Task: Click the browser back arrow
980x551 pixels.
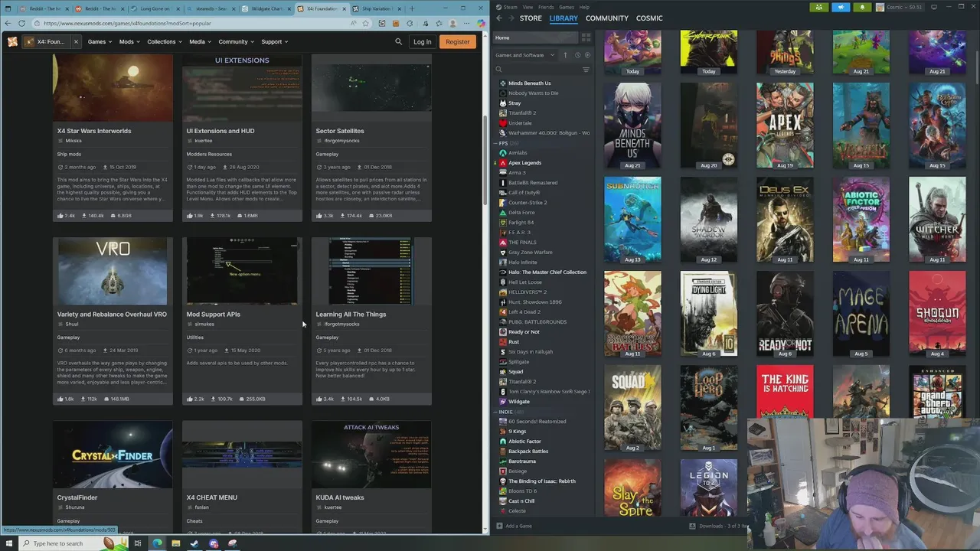Action: 8,23
